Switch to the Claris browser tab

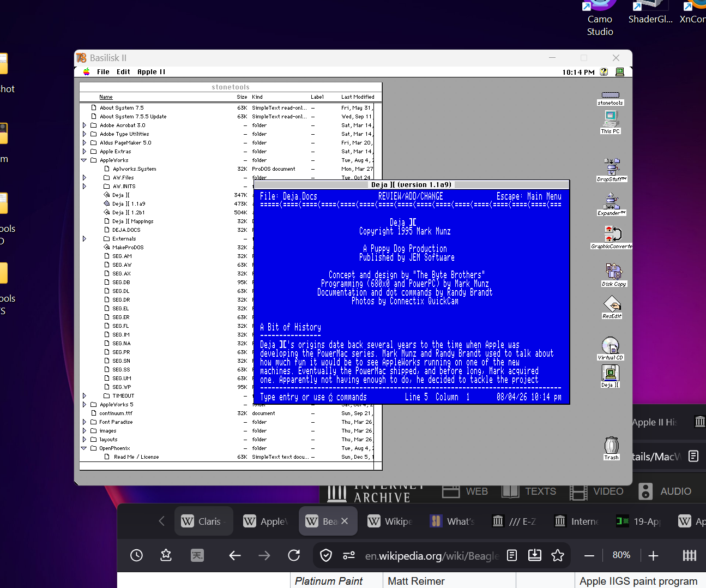coord(204,521)
